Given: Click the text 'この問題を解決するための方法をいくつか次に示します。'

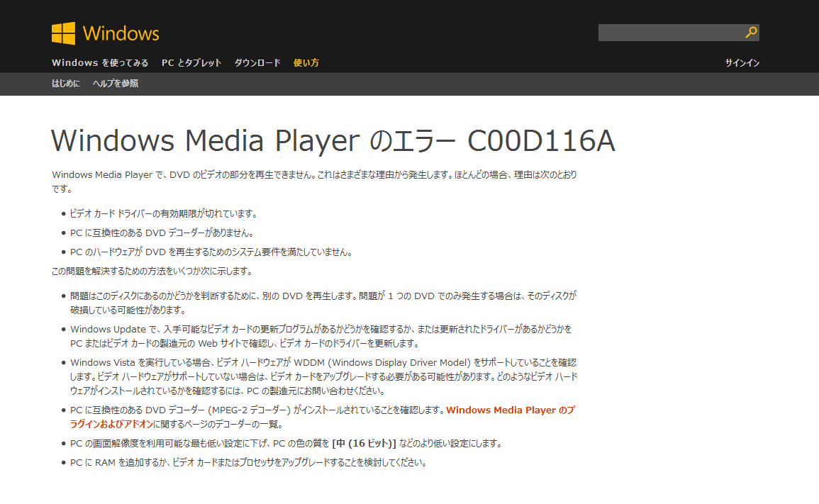Looking at the screenshot, I should tap(152, 271).
